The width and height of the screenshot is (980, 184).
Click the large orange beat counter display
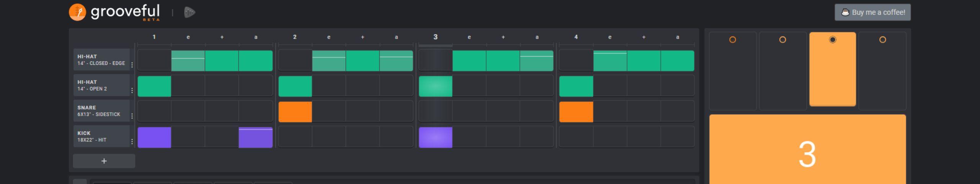tap(807, 153)
